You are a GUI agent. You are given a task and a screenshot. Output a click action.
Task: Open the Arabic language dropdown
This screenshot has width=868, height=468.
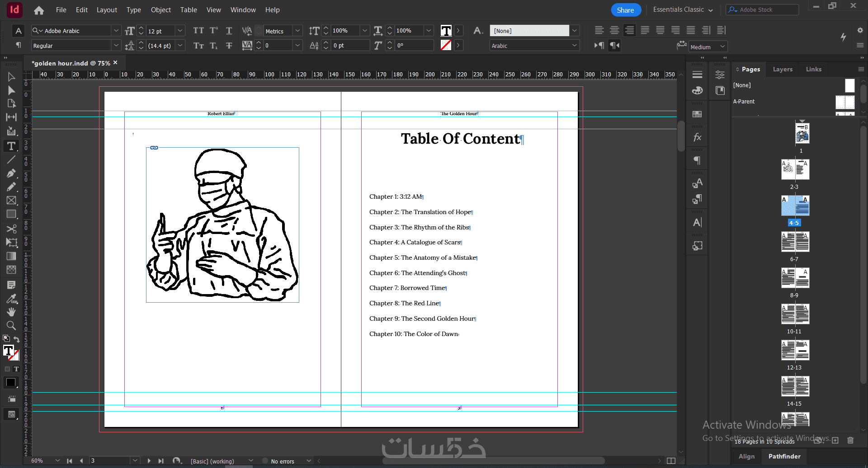pos(575,46)
